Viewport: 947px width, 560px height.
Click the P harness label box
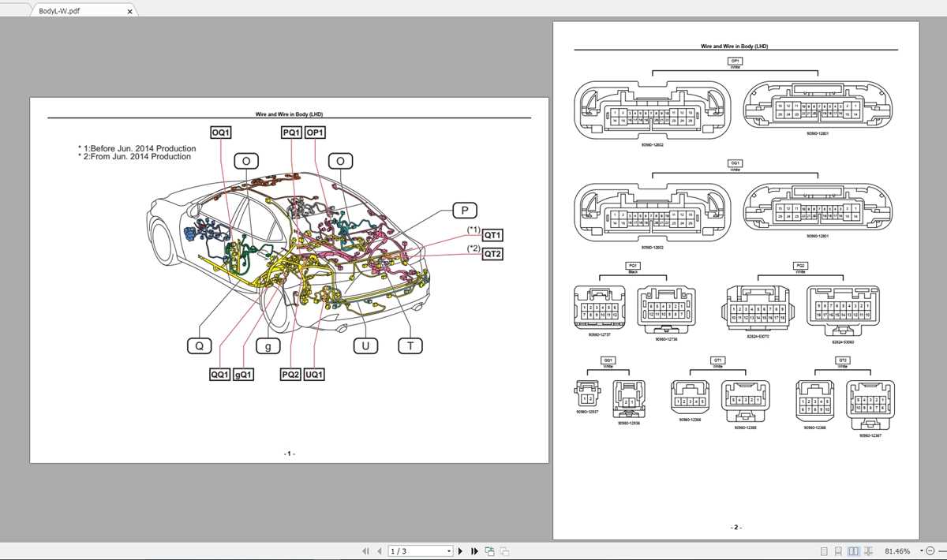click(x=466, y=210)
